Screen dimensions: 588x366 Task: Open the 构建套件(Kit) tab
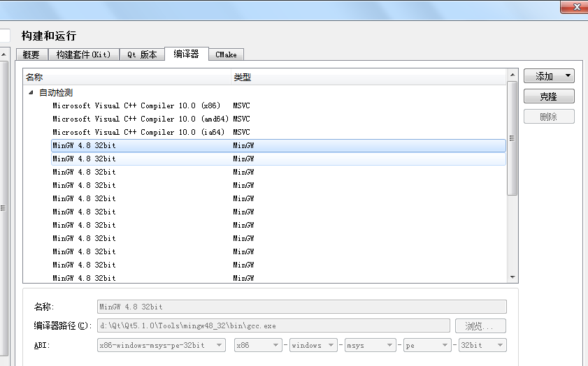click(x=84, y=54)
